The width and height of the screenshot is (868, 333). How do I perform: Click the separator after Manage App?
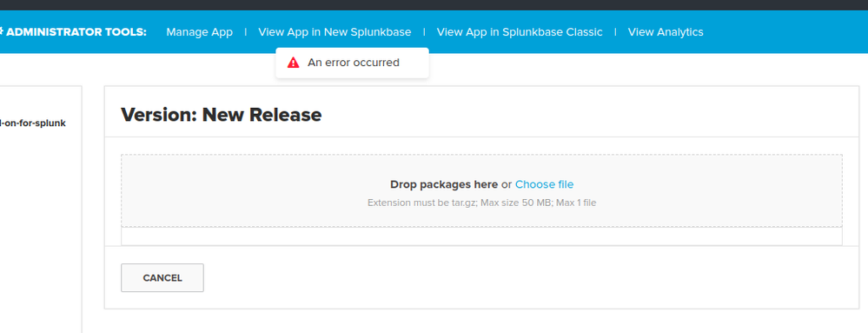point(246,32)
